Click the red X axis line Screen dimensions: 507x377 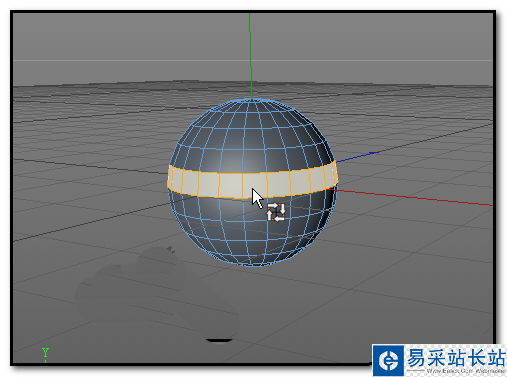(413, 197)
